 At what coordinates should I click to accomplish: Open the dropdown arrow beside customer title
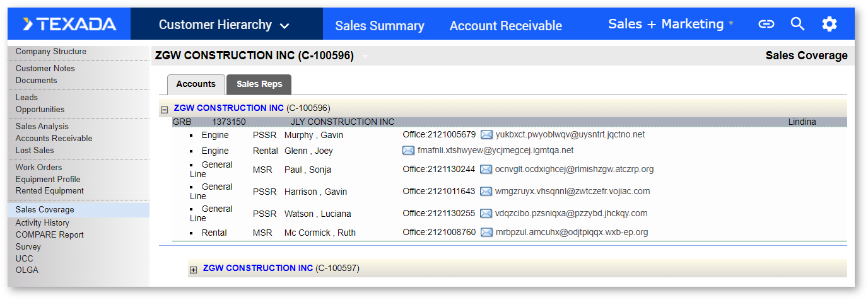(365, 56)
